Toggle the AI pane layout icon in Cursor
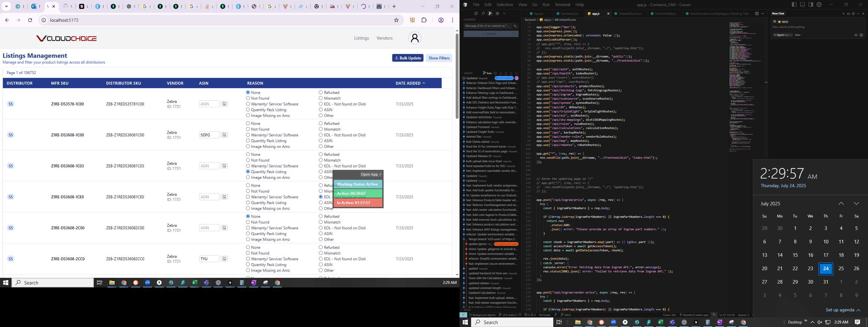Image resolution: width=868 pixels, height=327 pixels. (x=811, y=4)
